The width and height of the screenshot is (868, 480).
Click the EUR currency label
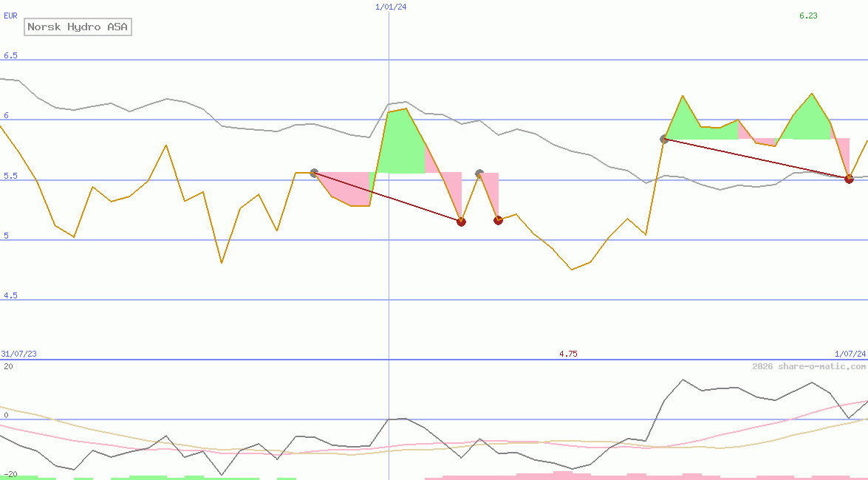10,16
